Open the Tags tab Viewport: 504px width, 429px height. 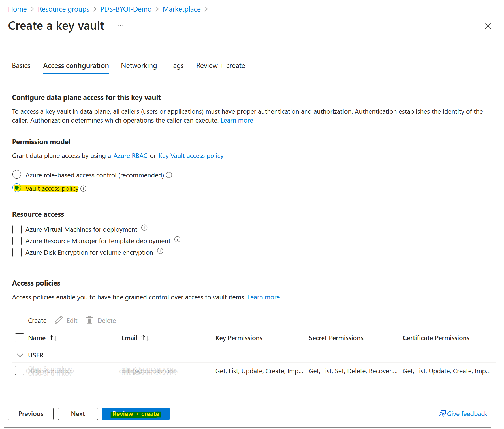pos(177,65)
